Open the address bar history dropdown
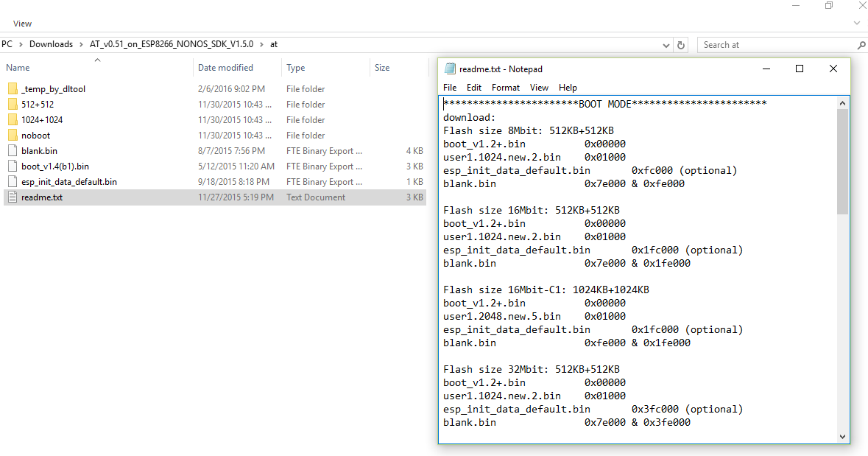 tap(666, 45)
